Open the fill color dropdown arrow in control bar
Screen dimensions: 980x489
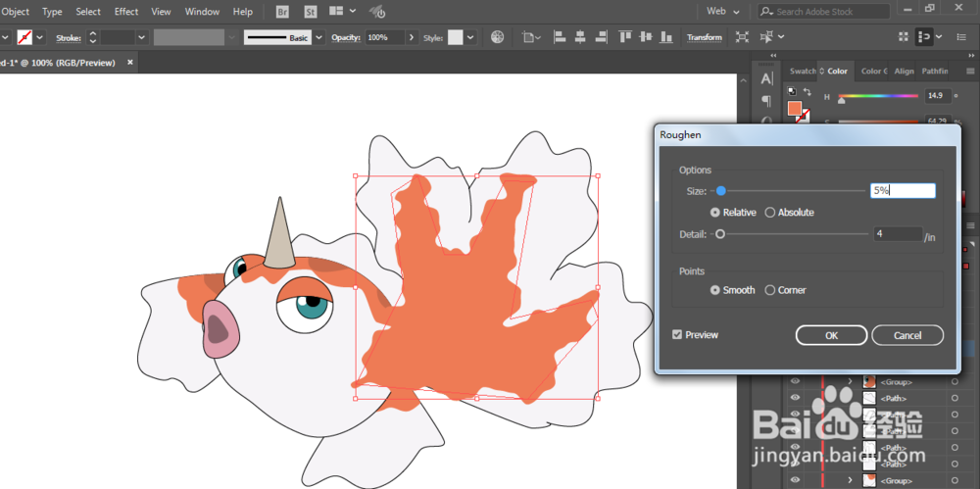click(40, 37)
